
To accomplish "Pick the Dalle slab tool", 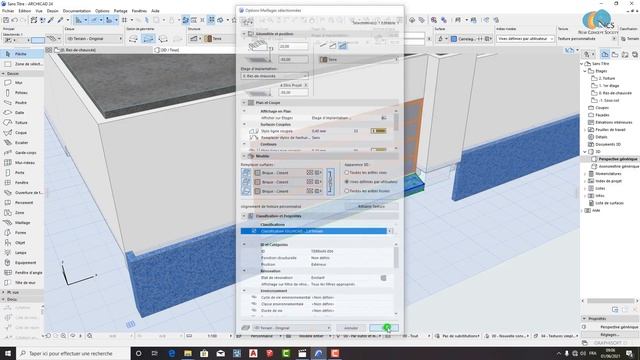I will 22,113.
